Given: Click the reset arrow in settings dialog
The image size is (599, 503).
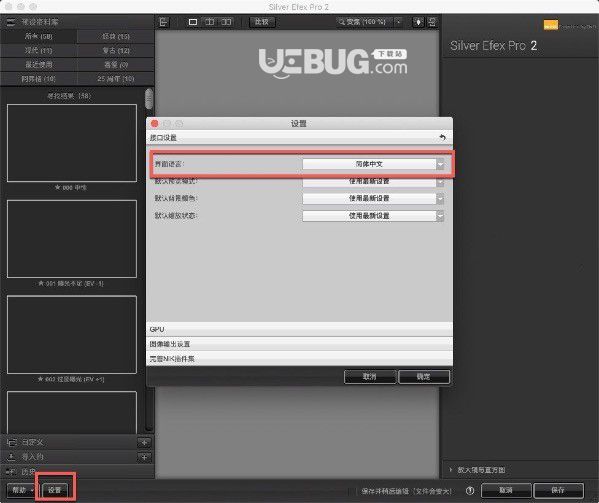Looking at the screenshot, I should click(442, 137).
